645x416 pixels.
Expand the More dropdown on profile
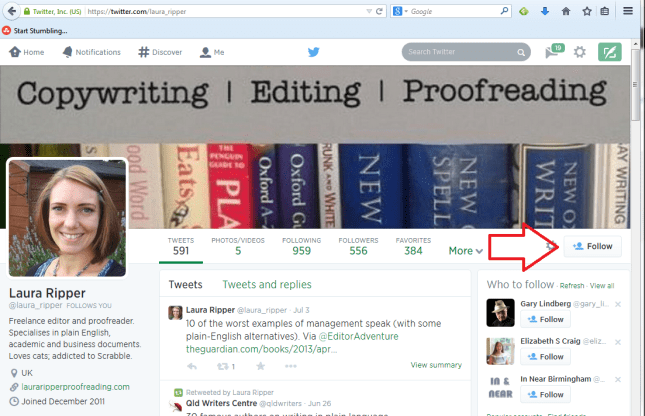pos(465,251)
